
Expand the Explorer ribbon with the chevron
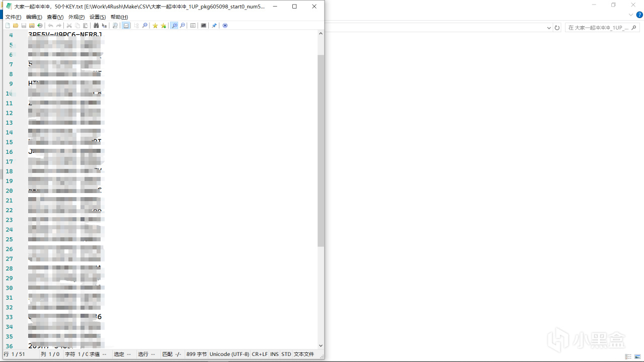coord(630,15)
